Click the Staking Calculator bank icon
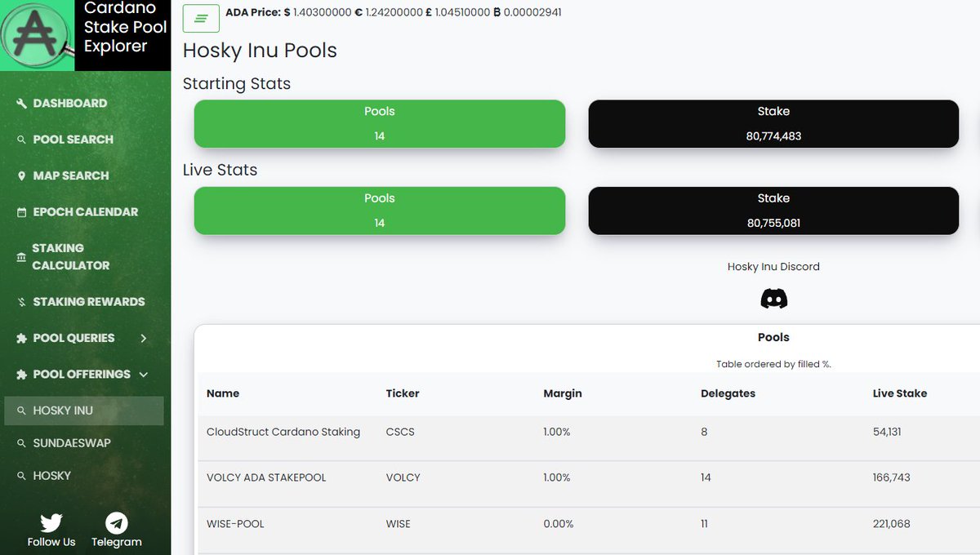 (x=21, y=257)
